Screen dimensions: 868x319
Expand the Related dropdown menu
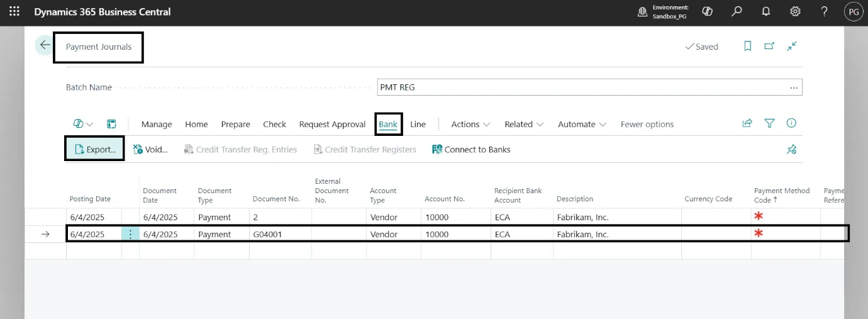click(524, 125)
